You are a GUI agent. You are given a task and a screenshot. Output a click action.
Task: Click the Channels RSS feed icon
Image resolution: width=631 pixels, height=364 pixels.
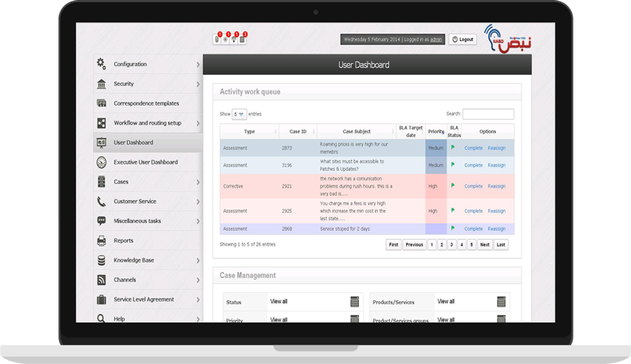pos(101,280)
